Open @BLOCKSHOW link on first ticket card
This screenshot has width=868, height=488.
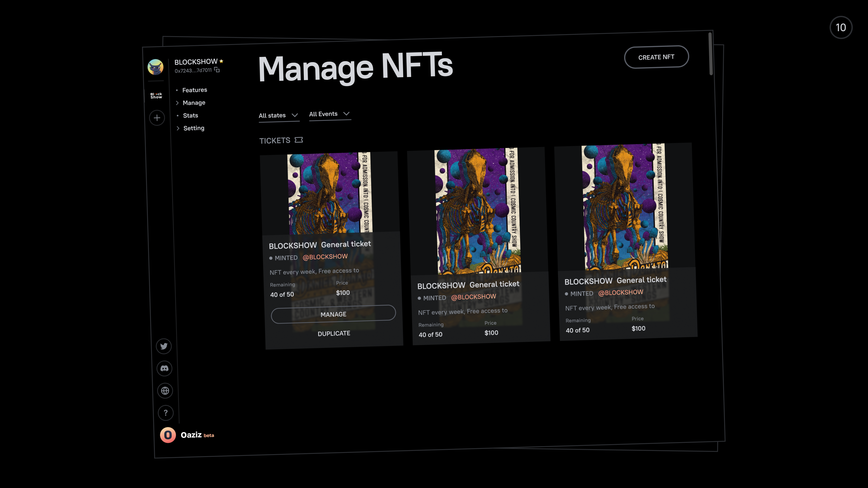point(325,257)
